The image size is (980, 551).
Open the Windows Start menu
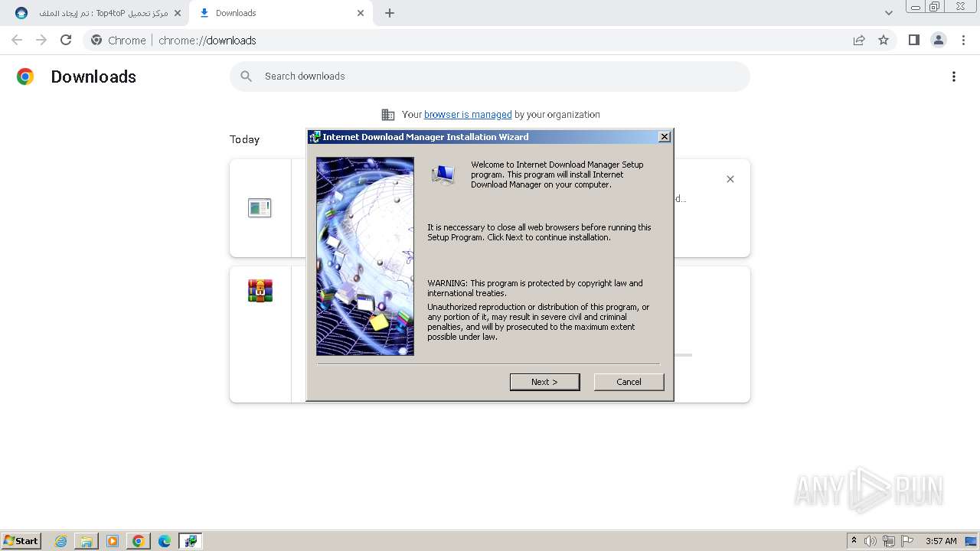[21, 540]
